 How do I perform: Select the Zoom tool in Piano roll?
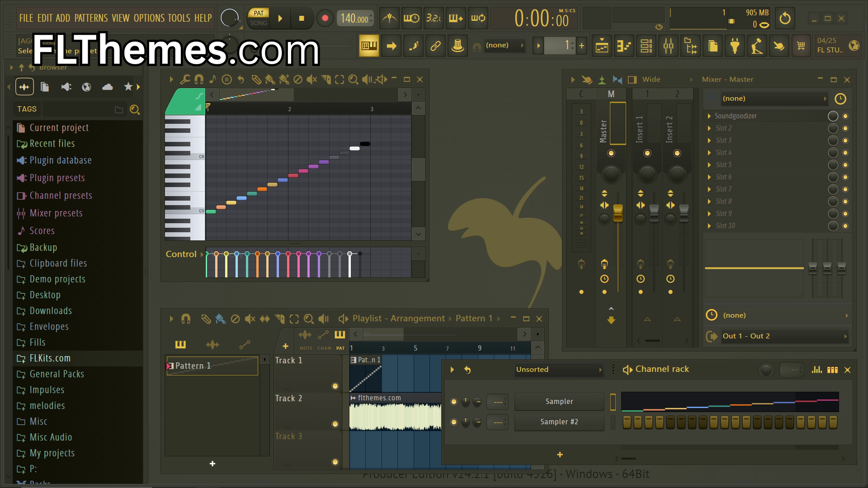point(354,80)
